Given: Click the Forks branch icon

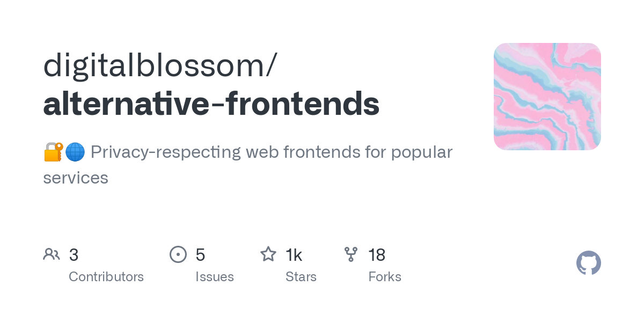Looking at the screenshot, I should tap(351, 254).
